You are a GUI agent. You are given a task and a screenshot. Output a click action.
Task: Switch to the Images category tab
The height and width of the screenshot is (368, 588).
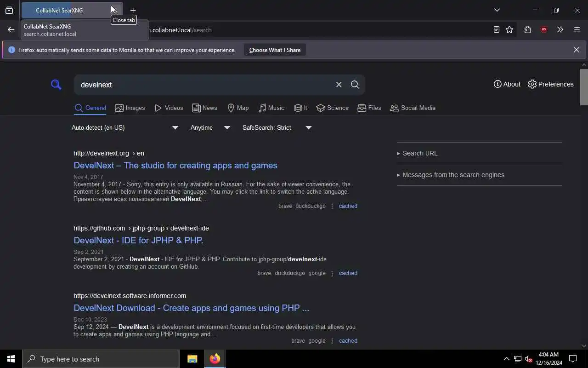[x=130, y=108]
